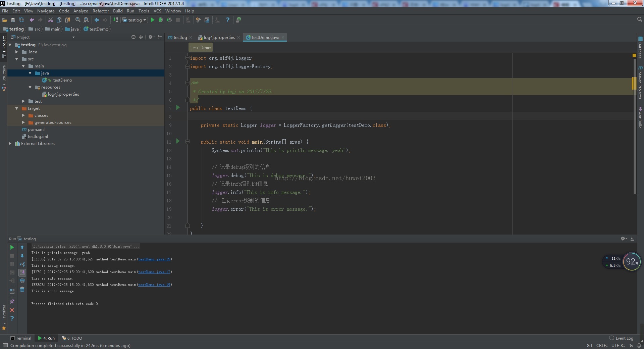This screenshot has width=644, height=349.
Task: Click the UTF-8 encoding selector in status bar
Action: [618, 346]
